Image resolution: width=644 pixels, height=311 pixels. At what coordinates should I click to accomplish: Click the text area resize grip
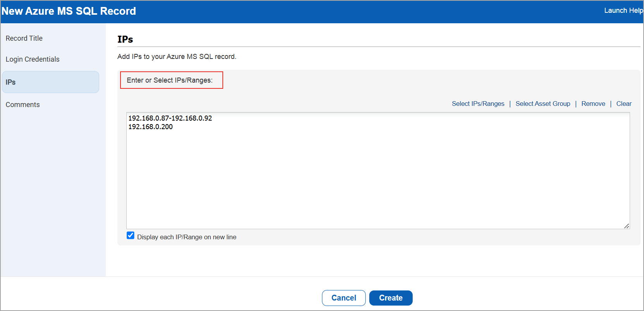pyautogui.click(x=627, y=226)
